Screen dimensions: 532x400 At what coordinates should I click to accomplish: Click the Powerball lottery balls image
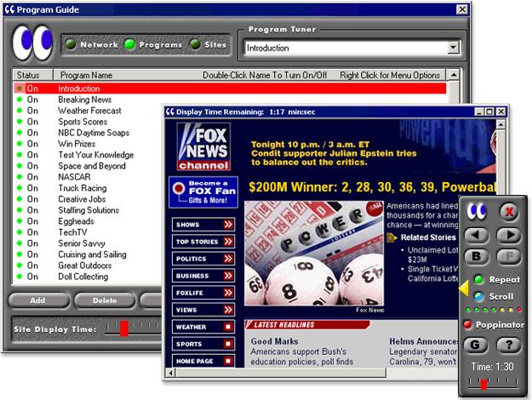(x=314, y=254)
